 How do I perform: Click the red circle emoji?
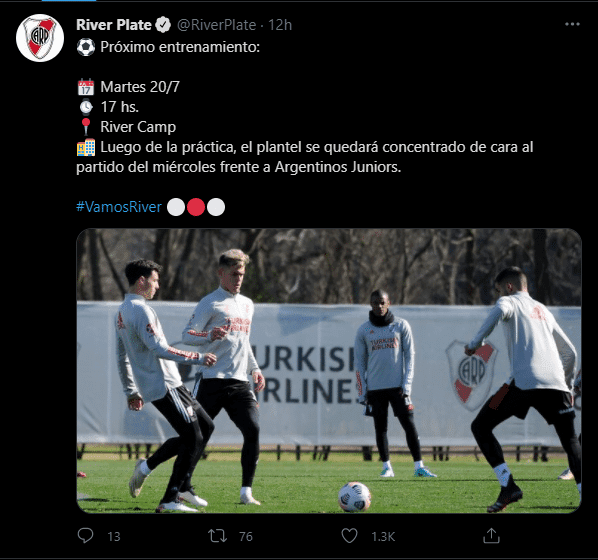196,207
